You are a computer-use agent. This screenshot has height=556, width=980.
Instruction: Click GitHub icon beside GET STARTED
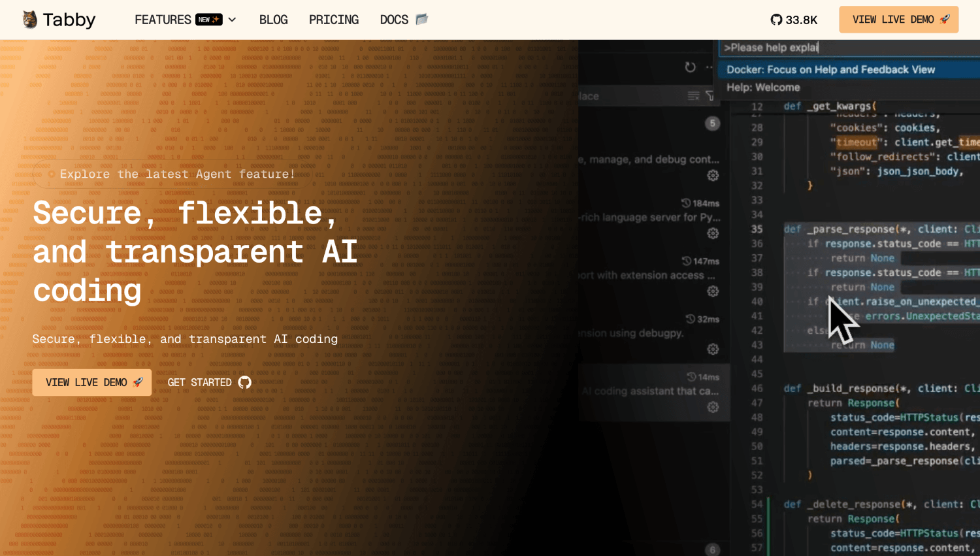click(244, 382)
